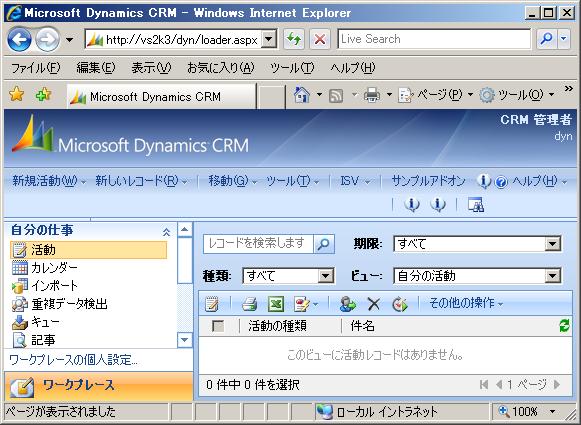Open the recent pages dropdown arrow
Viewport: 581px width, 425px height.
coord(69,39)
